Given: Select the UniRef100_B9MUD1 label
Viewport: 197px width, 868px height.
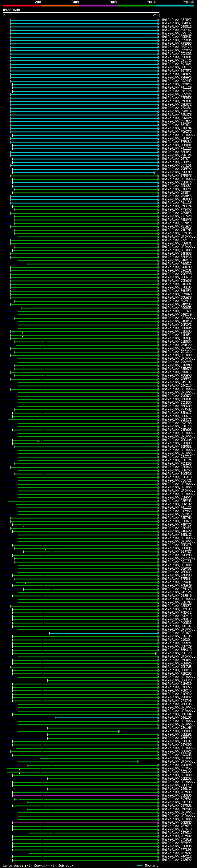Looking at the screenshot, I should [x=176, y=57].
